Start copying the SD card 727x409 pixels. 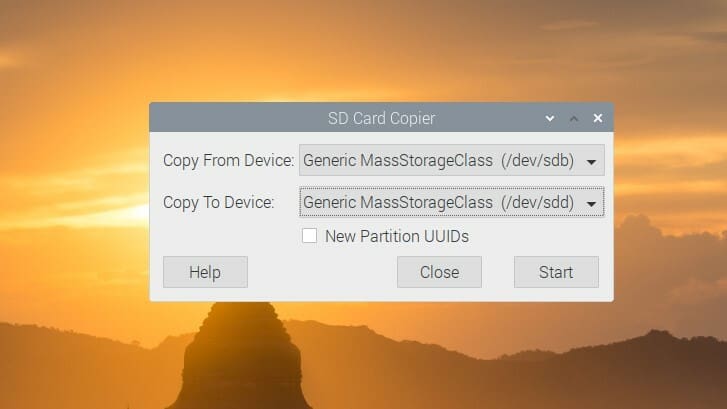pos(556,272)
